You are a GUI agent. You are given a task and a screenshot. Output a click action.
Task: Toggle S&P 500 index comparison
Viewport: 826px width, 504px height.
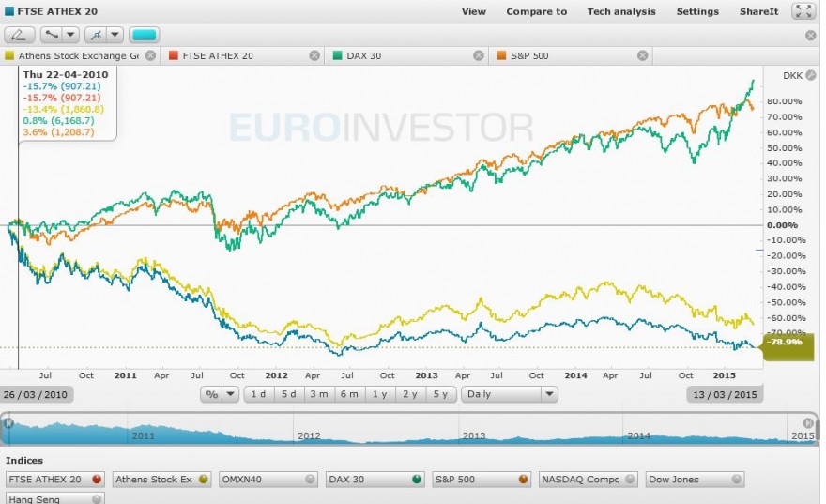pyautogui.click(x=482, y=480)
